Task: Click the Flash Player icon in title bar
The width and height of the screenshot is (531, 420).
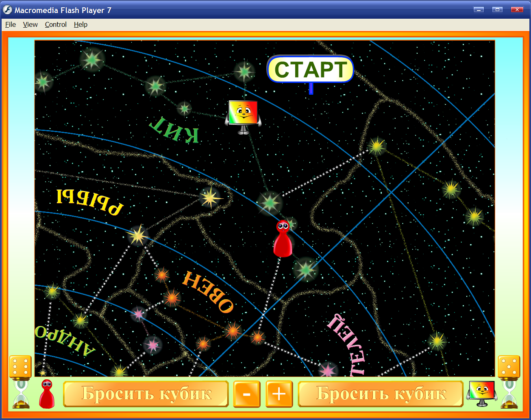Action: tap(7, 10)
